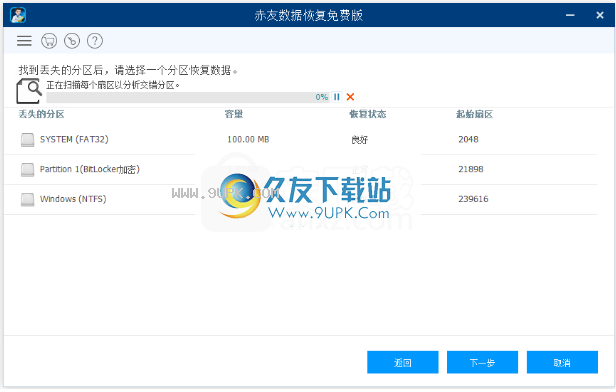Click the app logo in title bar

pos(18,15)
